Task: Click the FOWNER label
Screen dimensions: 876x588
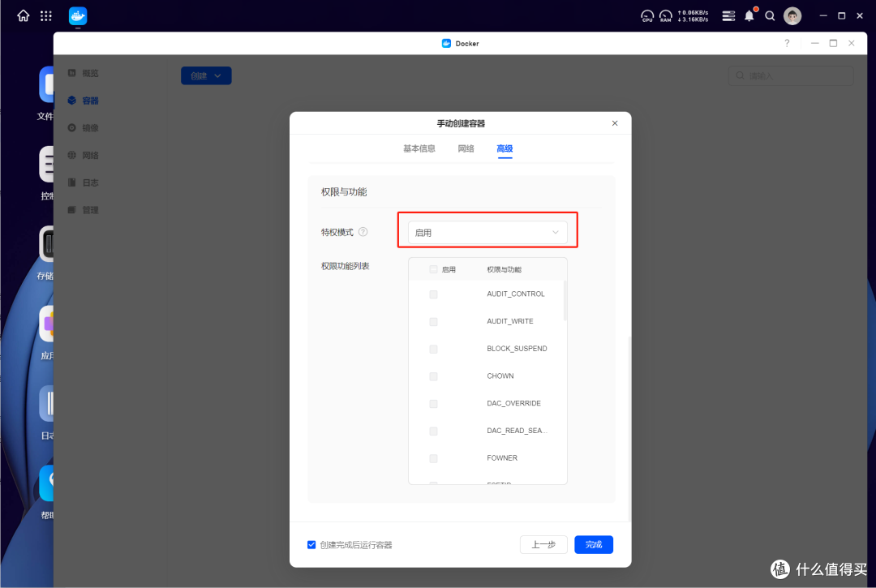Action: (x=502, y=458)
